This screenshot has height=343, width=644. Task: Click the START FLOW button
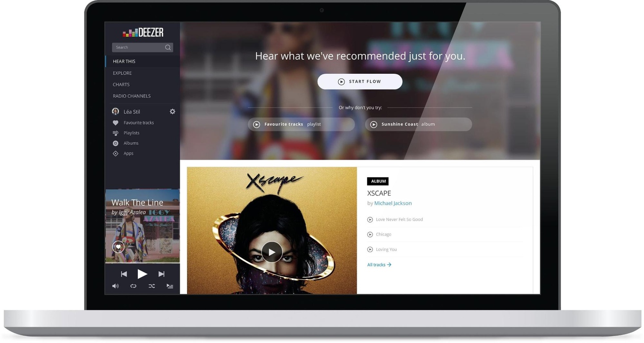(360, 81)
